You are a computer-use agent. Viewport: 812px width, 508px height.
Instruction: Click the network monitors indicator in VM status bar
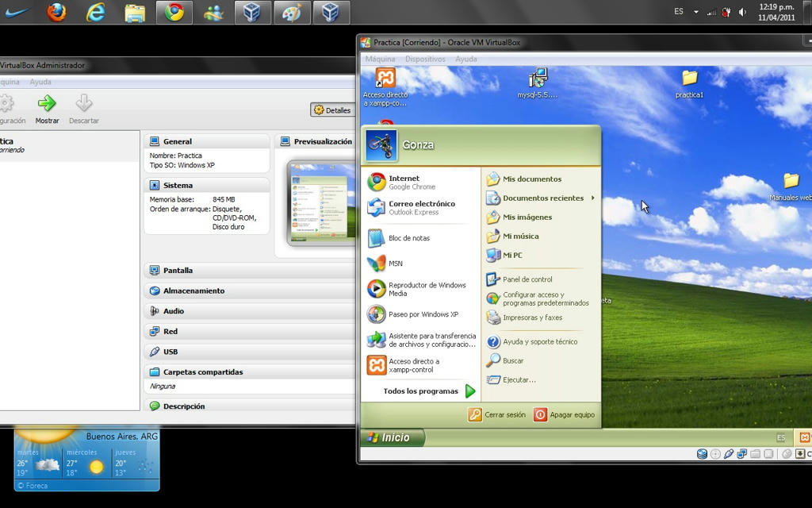click(742, 454)
